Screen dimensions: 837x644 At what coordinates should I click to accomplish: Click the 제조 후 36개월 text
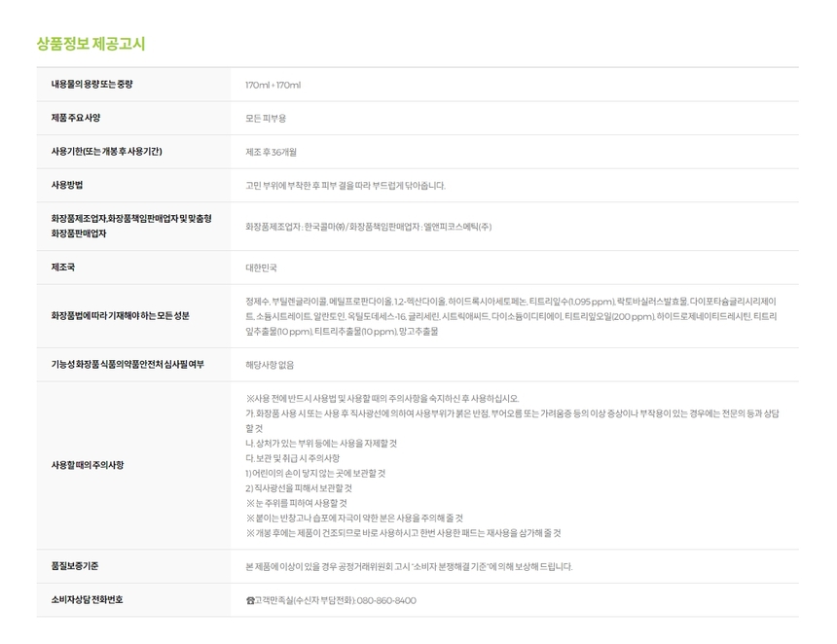coord(271,152)
